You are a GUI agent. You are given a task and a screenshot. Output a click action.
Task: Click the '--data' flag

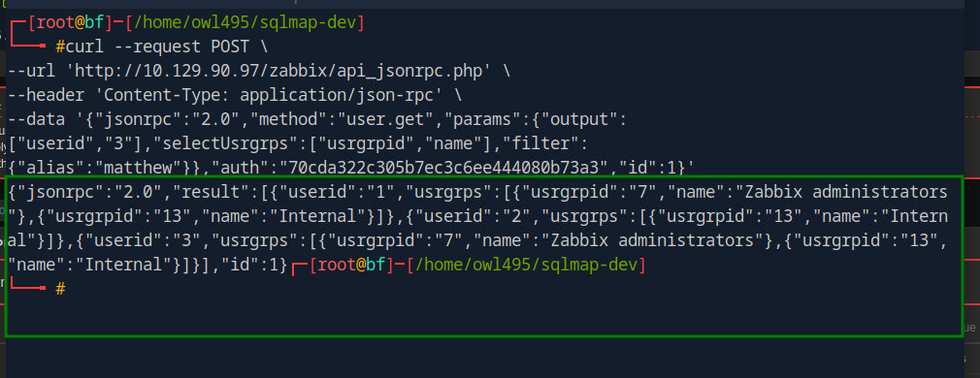(36, 119)
